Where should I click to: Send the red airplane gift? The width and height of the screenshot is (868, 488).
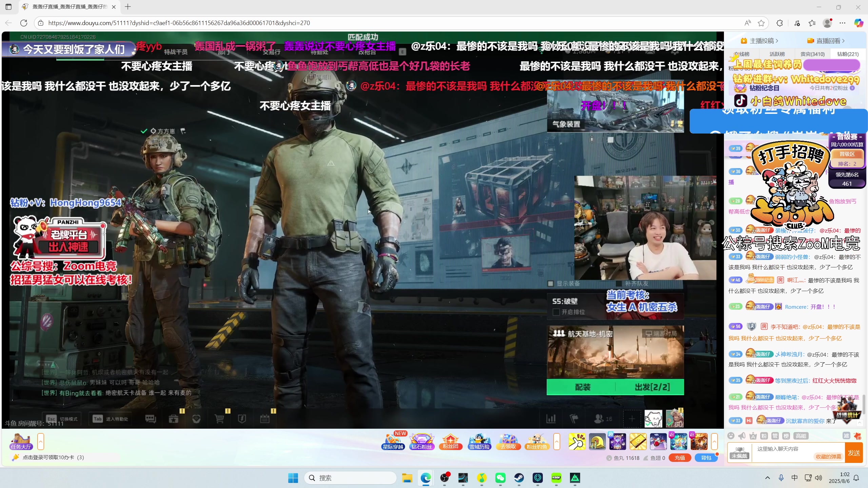pyautogui.click(x=658, y=442)
